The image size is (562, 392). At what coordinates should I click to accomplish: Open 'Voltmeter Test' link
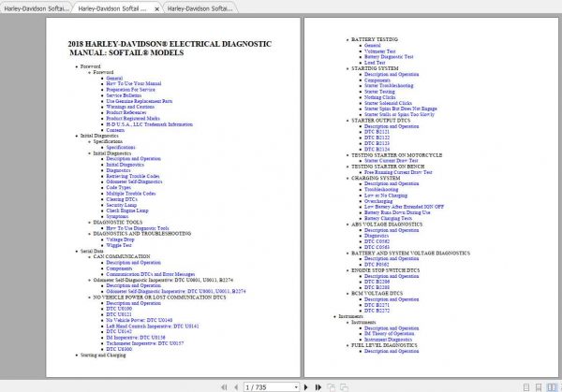380,51
